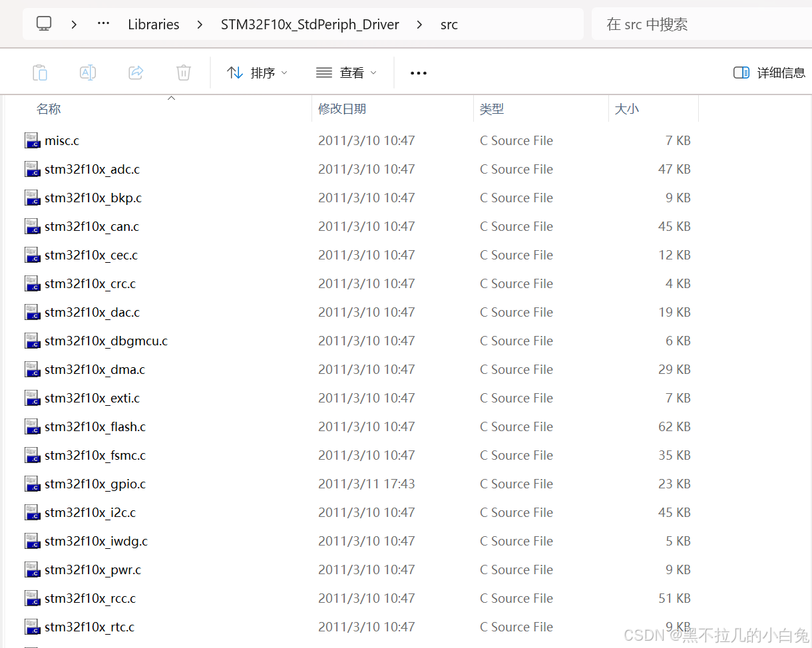Click the file icon of stm32f10x_iwdg.c
This screenshot has height=648, width=812.
(33, 541)
